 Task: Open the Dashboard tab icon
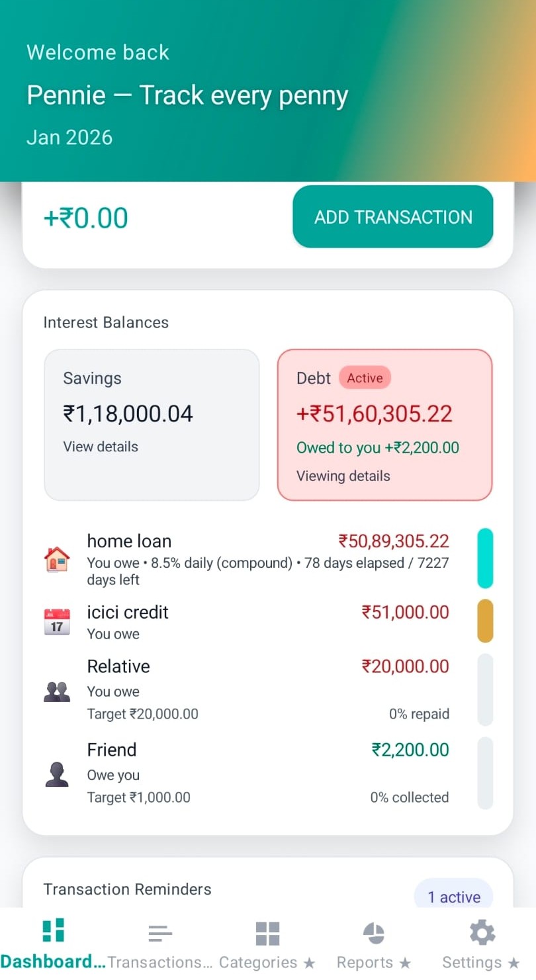pyautogui.click(x=53, y=930)
